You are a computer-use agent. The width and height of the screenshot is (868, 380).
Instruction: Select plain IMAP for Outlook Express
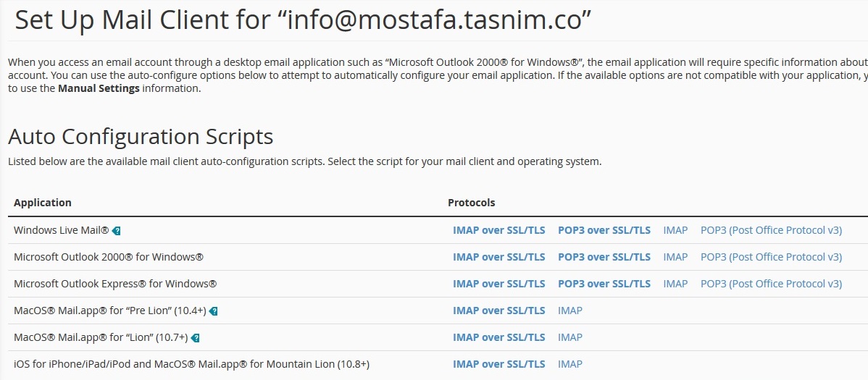tap(675, 284)
